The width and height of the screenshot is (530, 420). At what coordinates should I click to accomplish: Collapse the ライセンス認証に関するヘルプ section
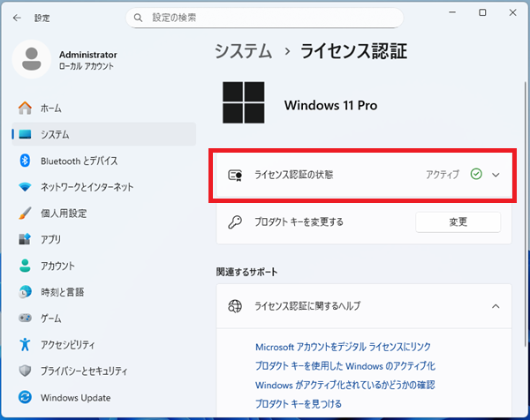point(496,306)
